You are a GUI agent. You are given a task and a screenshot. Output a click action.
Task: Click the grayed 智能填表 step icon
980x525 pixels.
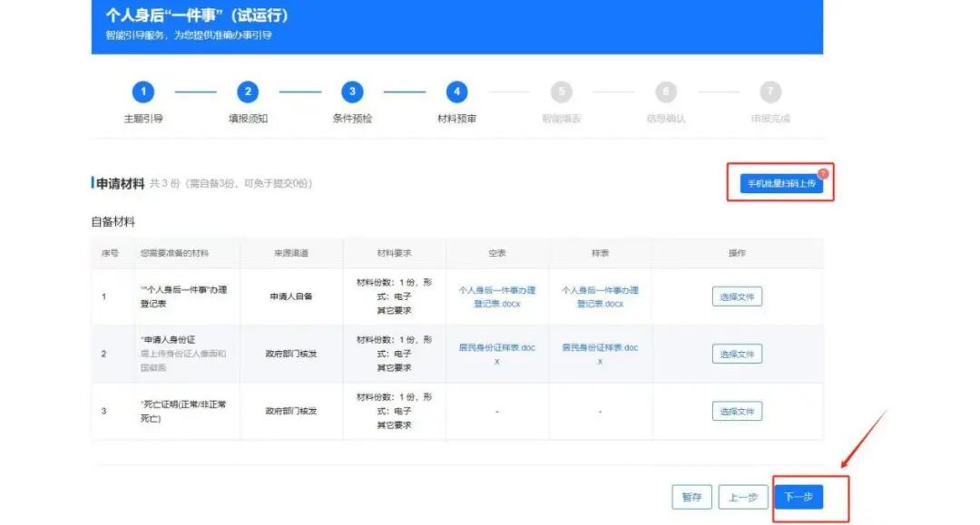tap(562, 92)
